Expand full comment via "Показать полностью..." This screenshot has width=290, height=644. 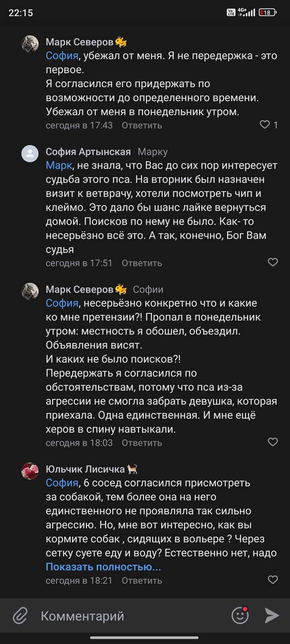[x=103, y=567]
